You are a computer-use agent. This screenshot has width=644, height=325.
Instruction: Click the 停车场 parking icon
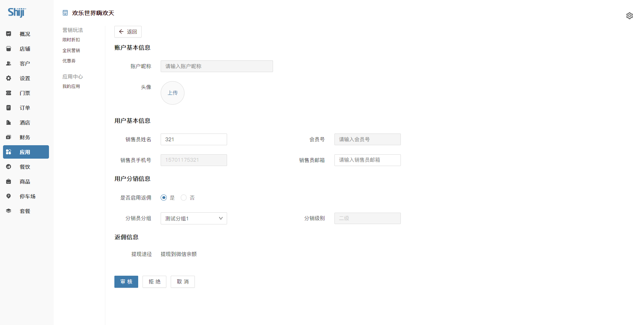(x=9, y=196)
